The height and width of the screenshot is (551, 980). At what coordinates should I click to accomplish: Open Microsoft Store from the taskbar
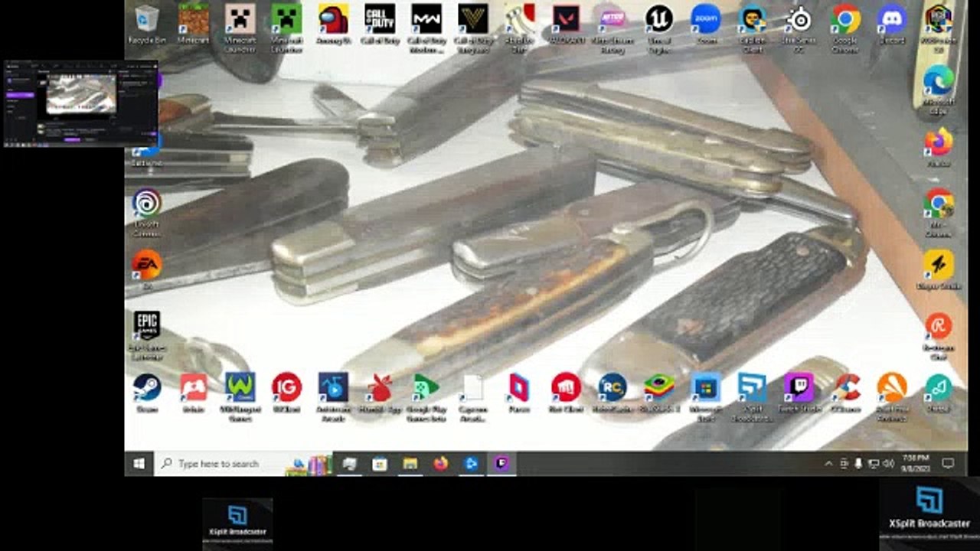[380, 464]
